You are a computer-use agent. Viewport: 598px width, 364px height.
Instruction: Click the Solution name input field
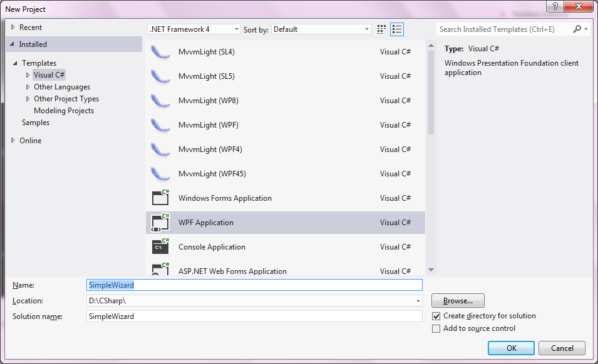pyautogui.click(x=254, y=316)
